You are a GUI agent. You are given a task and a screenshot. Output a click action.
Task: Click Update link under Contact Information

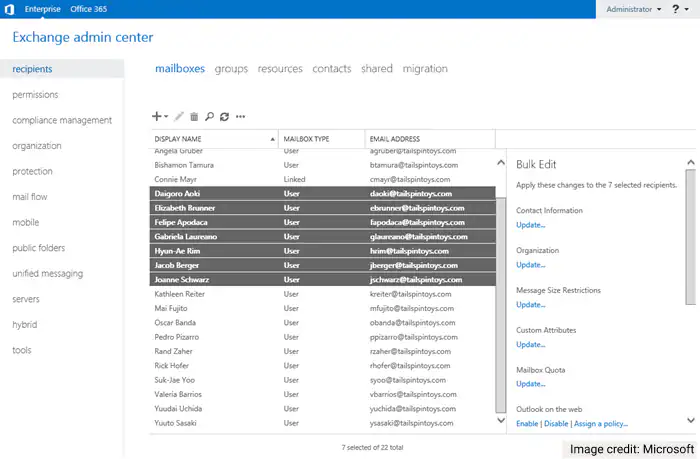(x=530, y=225)
